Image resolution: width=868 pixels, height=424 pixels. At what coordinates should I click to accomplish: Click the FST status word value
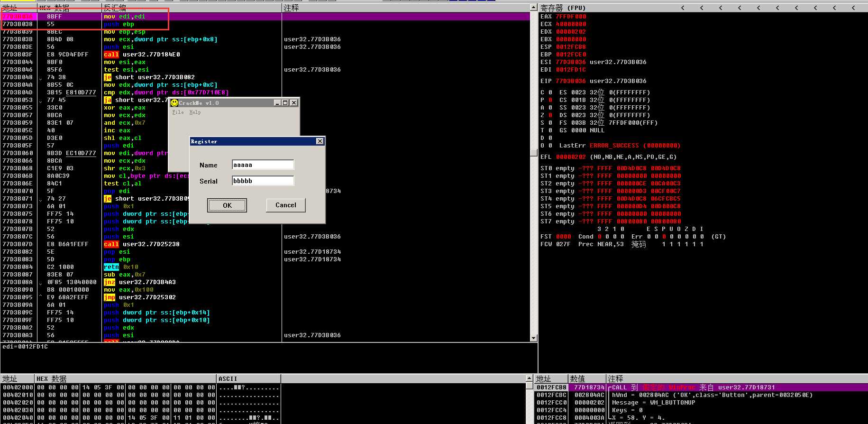(563, 237)
